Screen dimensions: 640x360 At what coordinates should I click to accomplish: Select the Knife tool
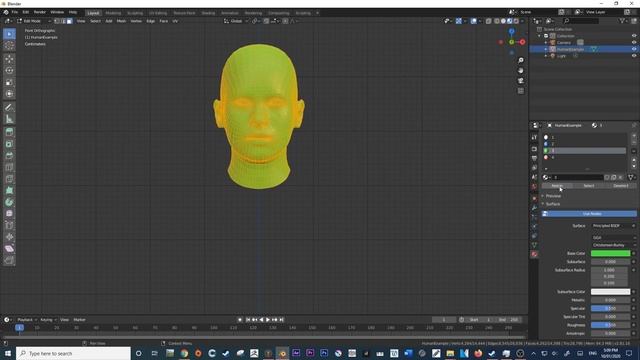coord(9,179)
